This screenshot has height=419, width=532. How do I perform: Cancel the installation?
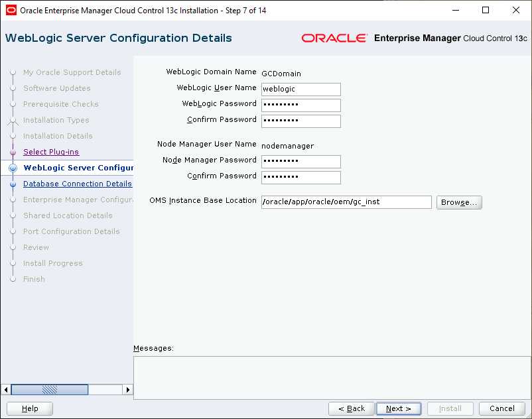pyautogui.click(x=502, y=408)
